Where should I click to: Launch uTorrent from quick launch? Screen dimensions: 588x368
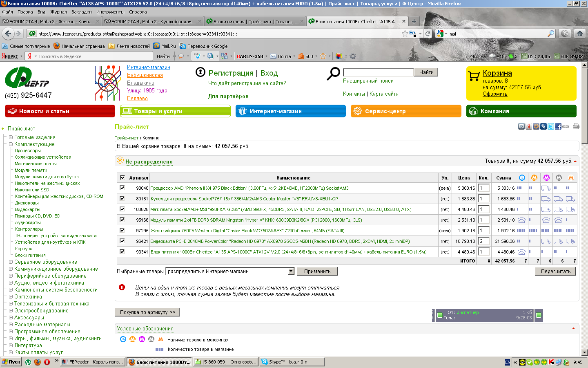point(28,362)
